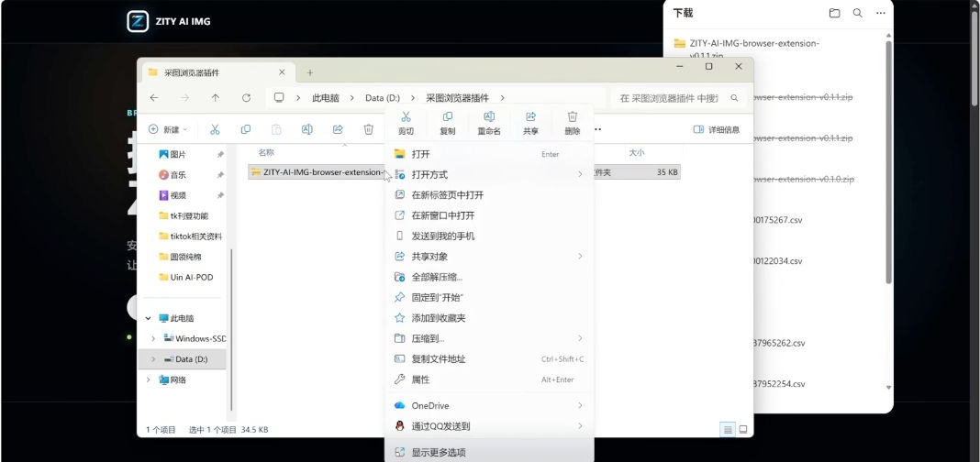Expand the Data (D:) tree node
The width and height of the screenshot is (980, 462).
pyautogui.click(x=154, y=359)
